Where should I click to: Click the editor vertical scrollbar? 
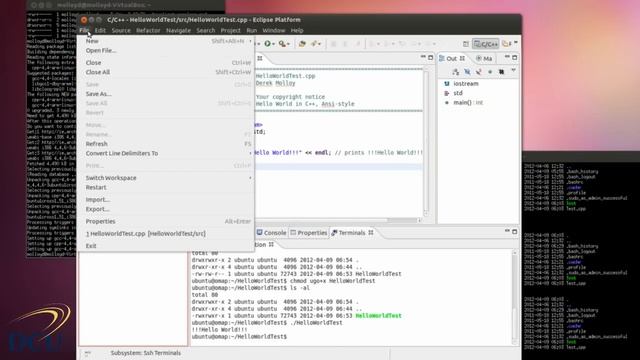[x=426, y=142]
